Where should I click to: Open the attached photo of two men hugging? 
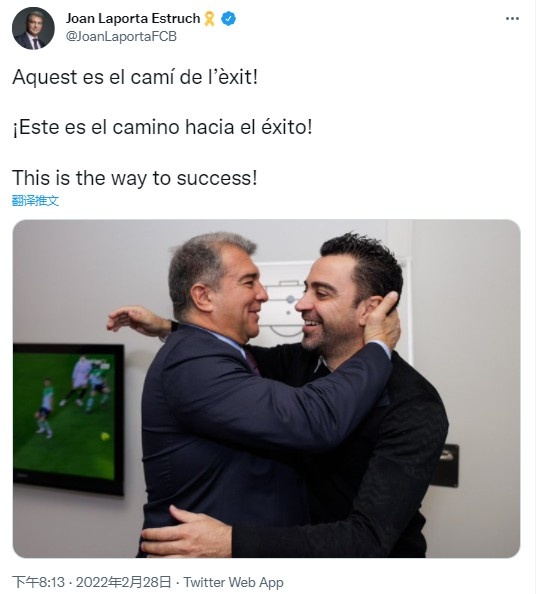[266, 388]
